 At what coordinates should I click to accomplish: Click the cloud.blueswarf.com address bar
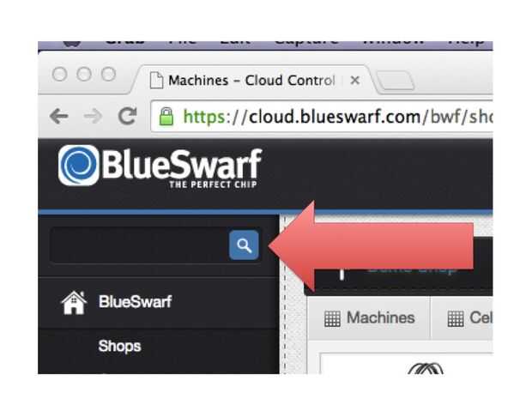pyautogui.click(x=322, y=117)
